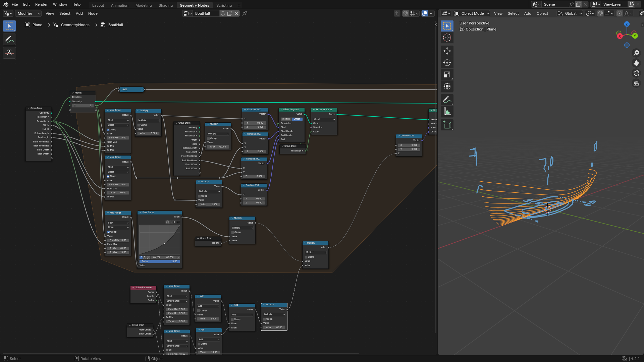Screen dimensions: 644x362
Task: Open the Modifier type dropdown
Action: point(29,13)
